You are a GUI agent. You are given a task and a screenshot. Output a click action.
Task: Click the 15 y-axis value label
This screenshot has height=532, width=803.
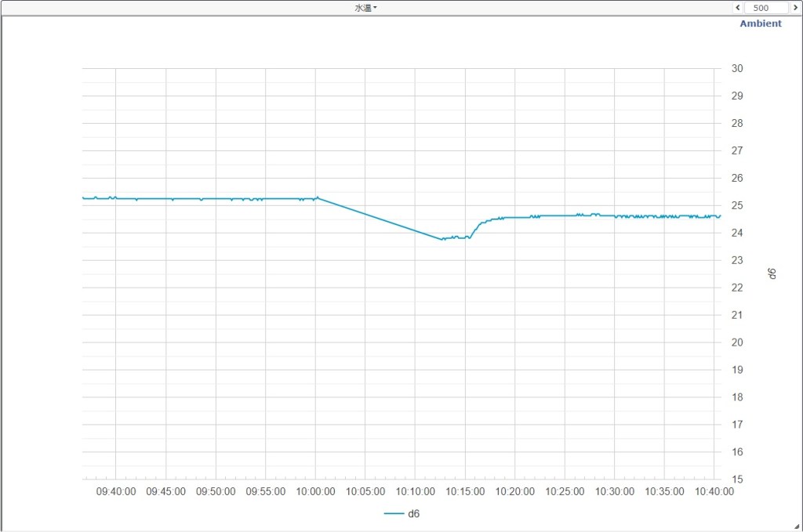pos(736,479)
